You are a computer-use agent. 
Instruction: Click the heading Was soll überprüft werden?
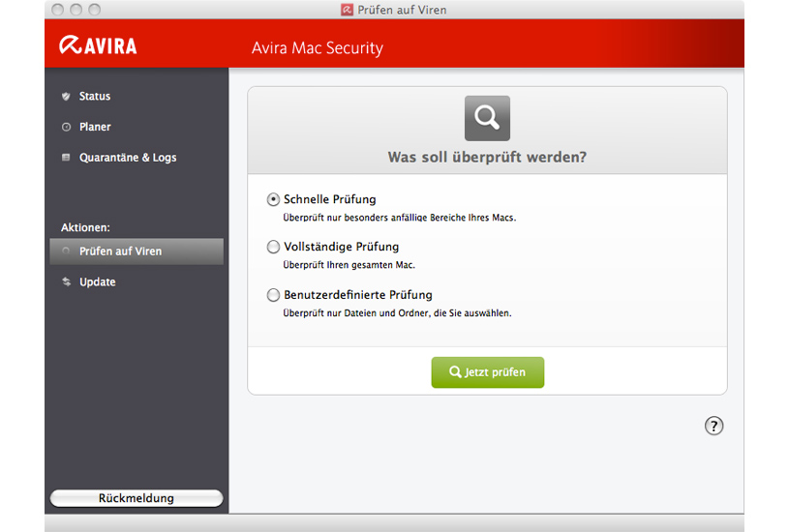tap(487, 157)
